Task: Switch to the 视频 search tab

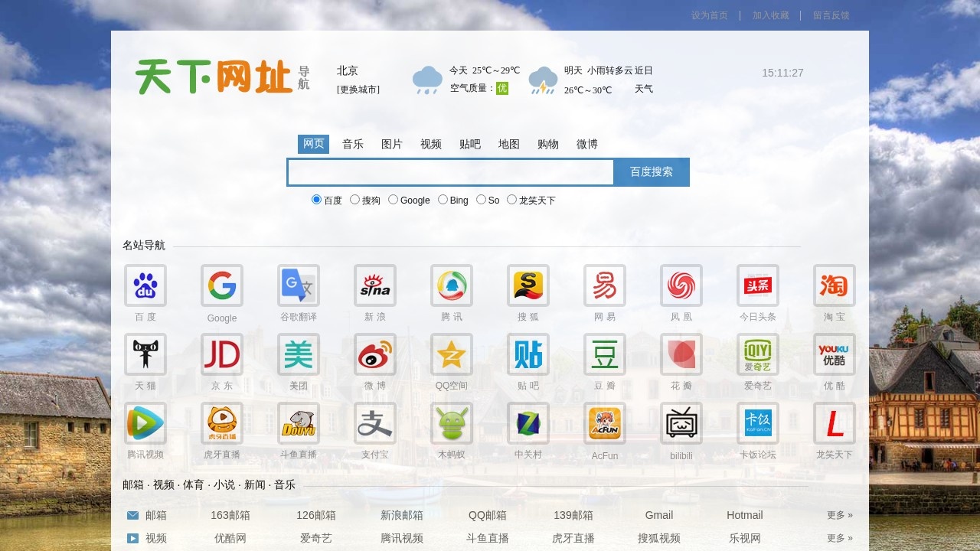Action: [x=431, y=144]
